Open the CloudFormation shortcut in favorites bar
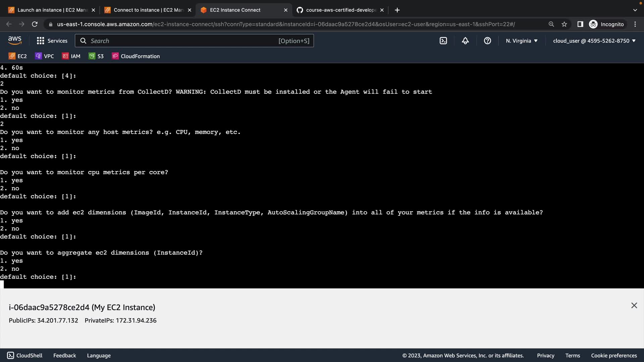 point(136,56)
